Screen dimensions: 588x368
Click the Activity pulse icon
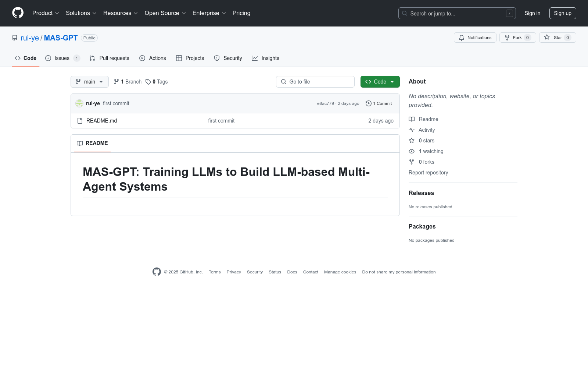[x=412, y=130]
